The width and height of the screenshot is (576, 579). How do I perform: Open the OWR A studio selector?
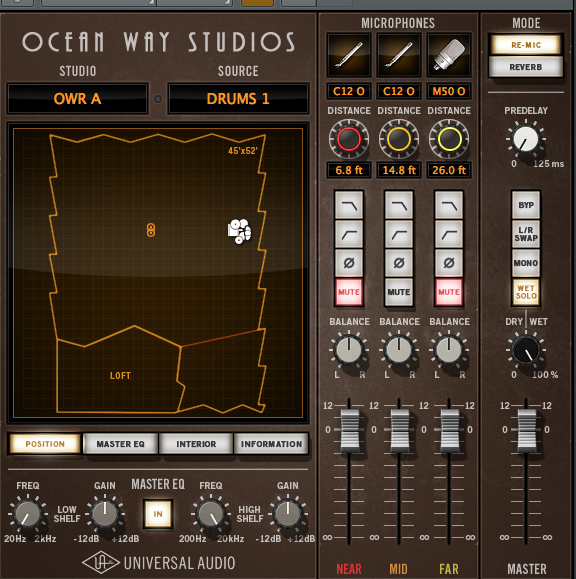click(78, 99)
